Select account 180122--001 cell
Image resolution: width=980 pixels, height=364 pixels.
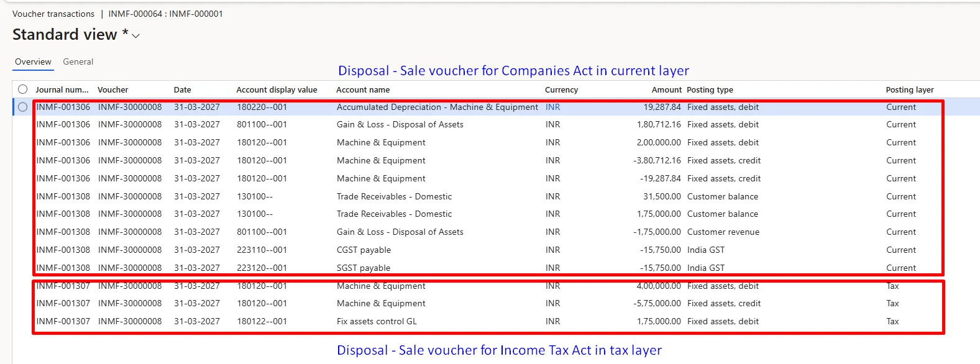click(x=262, y=322)
